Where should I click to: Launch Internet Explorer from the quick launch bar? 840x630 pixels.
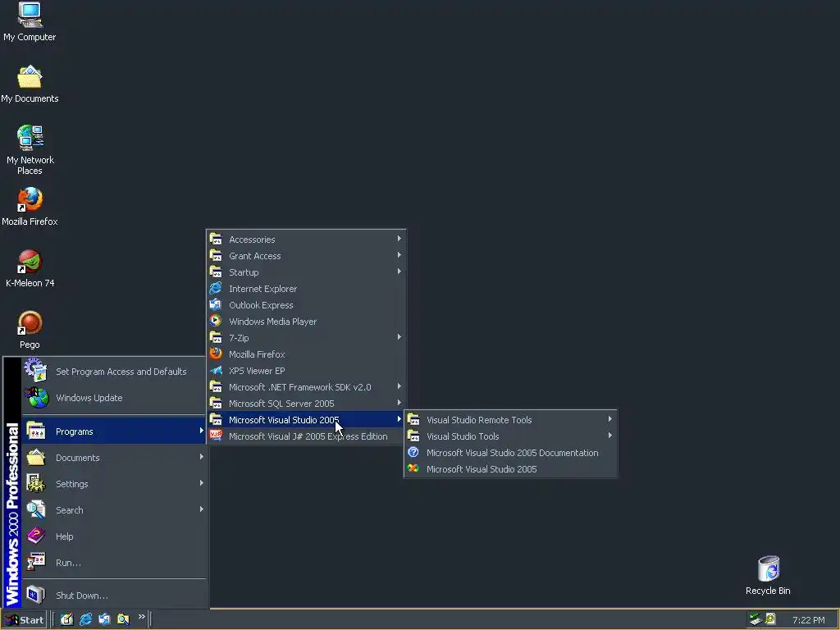(85, 619)
